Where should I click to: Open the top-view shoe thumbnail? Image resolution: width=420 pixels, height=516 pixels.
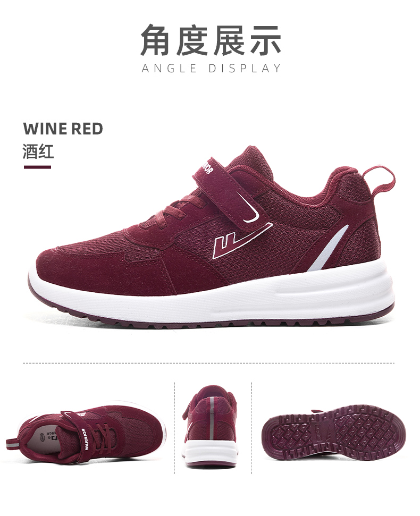(x=86, y=434)
